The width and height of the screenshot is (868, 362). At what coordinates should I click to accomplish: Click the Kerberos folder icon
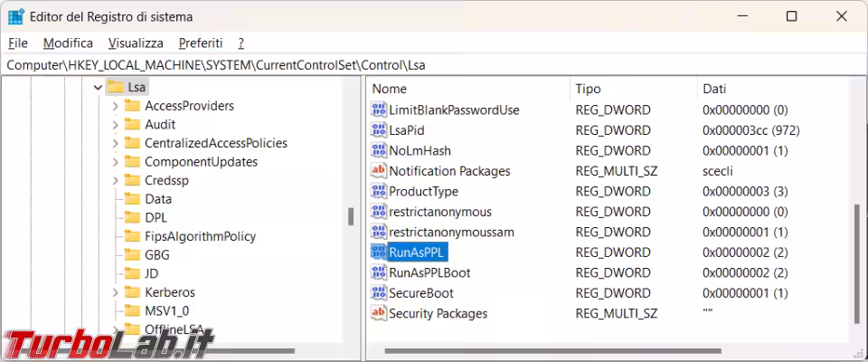tap(132, 292)
